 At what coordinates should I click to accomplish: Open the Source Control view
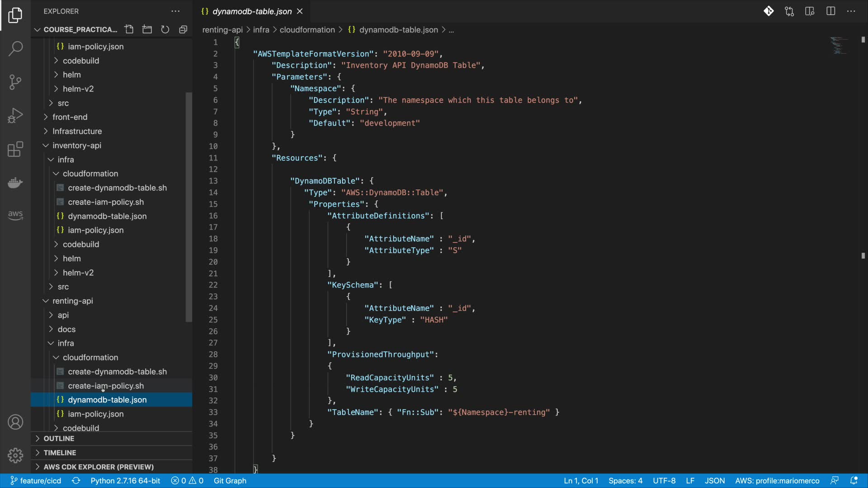pyautogui.click(x=15, y=82)
